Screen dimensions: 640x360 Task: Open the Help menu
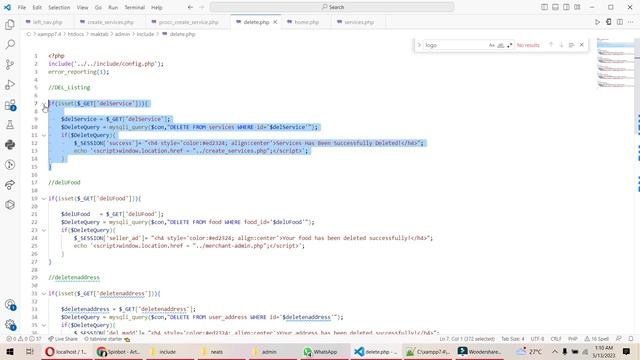(x=157, y=7)
